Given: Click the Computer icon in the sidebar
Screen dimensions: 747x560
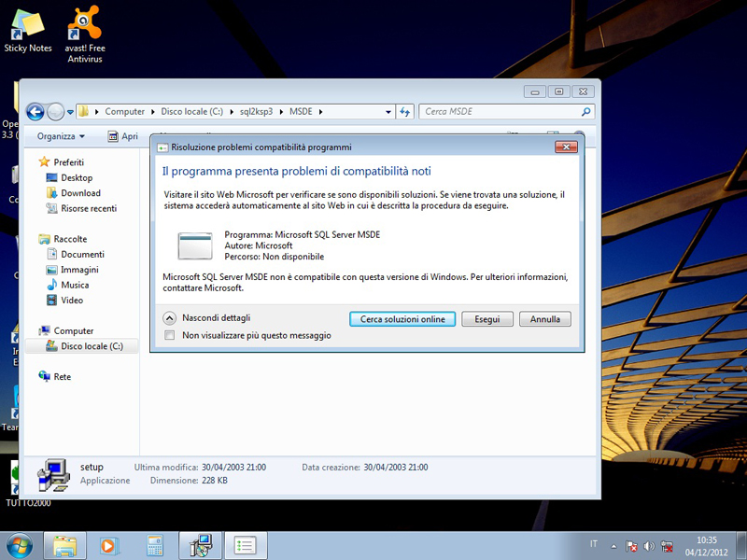Looking at the screenshot, I should pyautogui.click(x=44, y=330).
